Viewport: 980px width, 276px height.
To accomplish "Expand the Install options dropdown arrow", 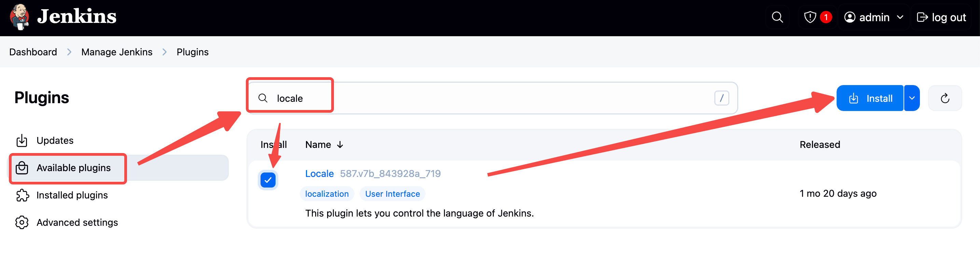I will pyautogui.click(x=912, y=98).
